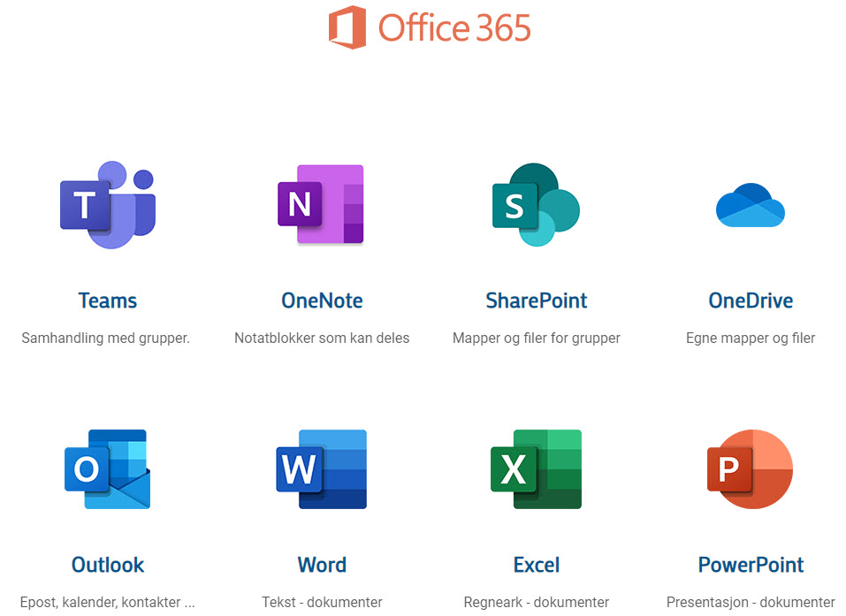Select the SharePoint icon

536,205
